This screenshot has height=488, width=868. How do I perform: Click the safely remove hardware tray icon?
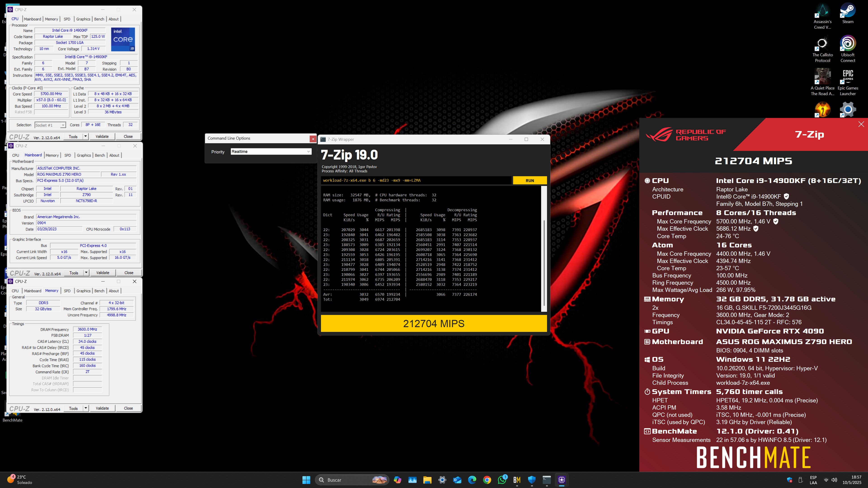coord(800,480)
